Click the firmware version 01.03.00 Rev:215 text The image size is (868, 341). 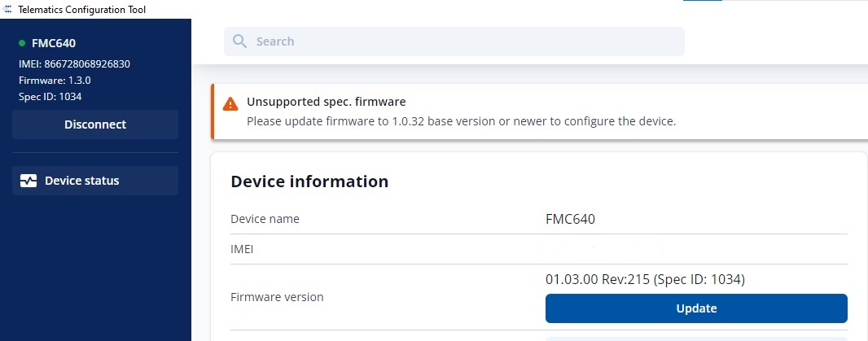point(645,279)
